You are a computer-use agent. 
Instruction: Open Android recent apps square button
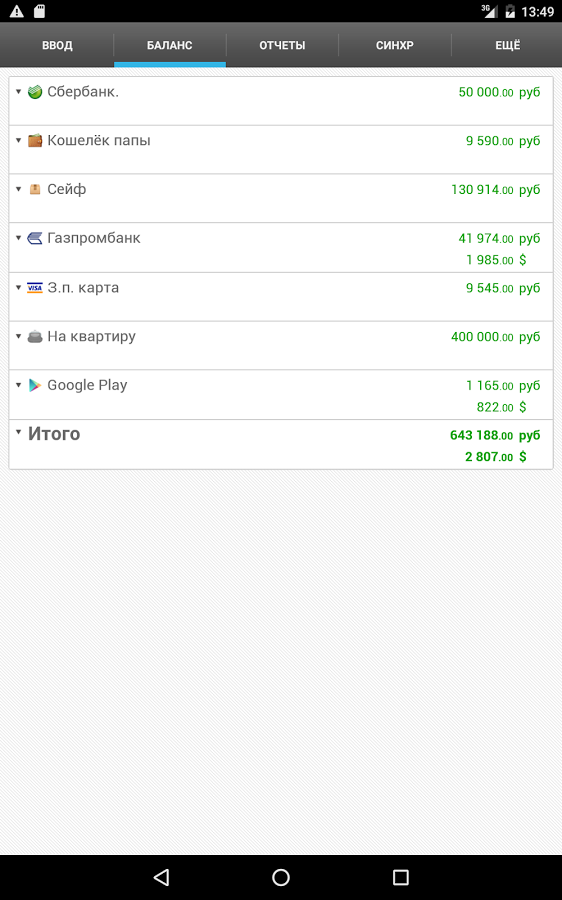[x=401, y=876]
